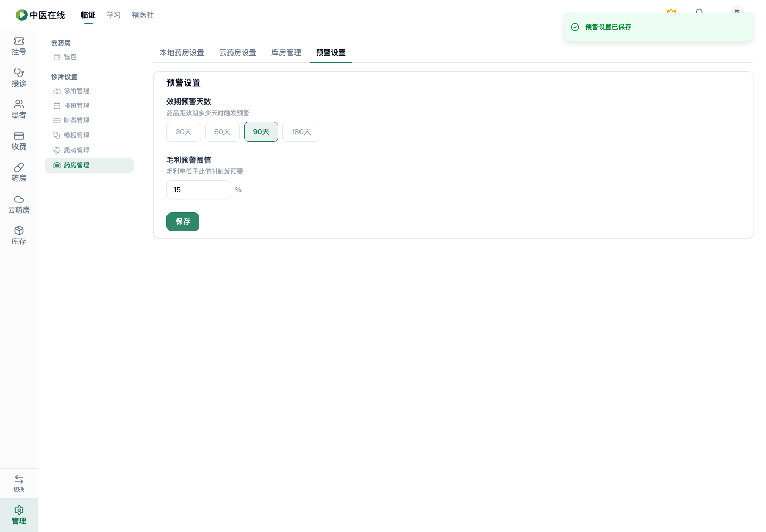Select 药房管理 pharmacy management item
The height and width of the screenshot is (532, 766).
[x=89, y=165]
